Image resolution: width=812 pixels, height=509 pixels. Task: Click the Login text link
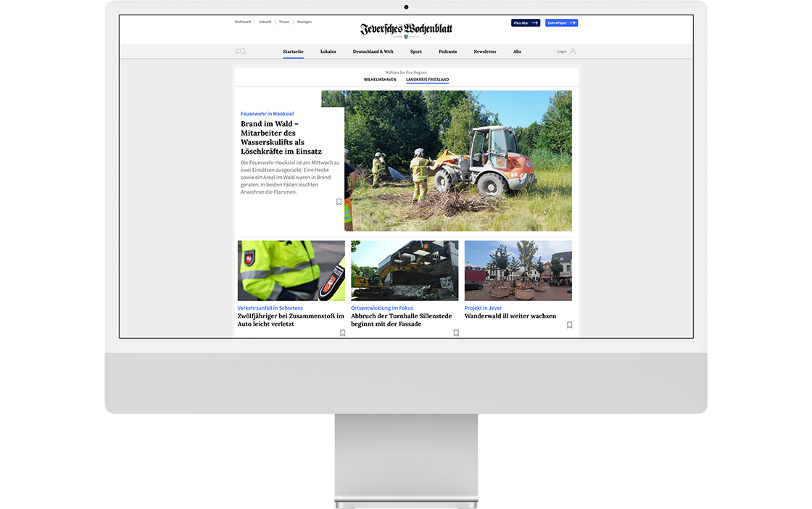(561, 51)
